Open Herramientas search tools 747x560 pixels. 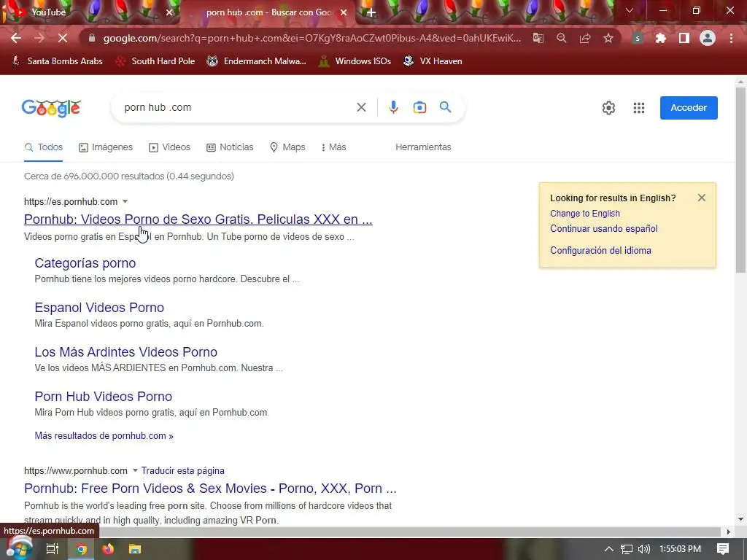click(423, 147)
